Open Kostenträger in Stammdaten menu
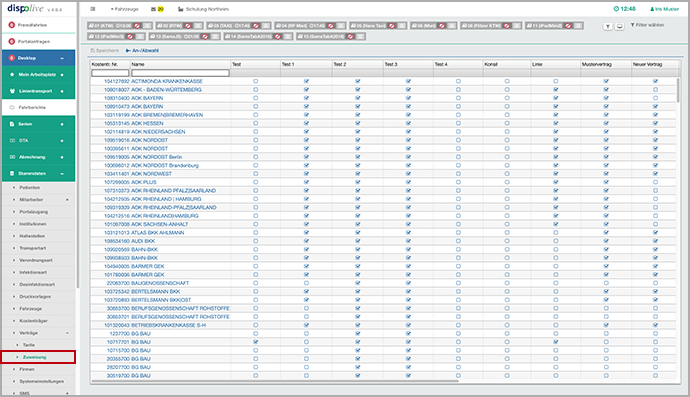690x397 pixels. click(33, 321)
